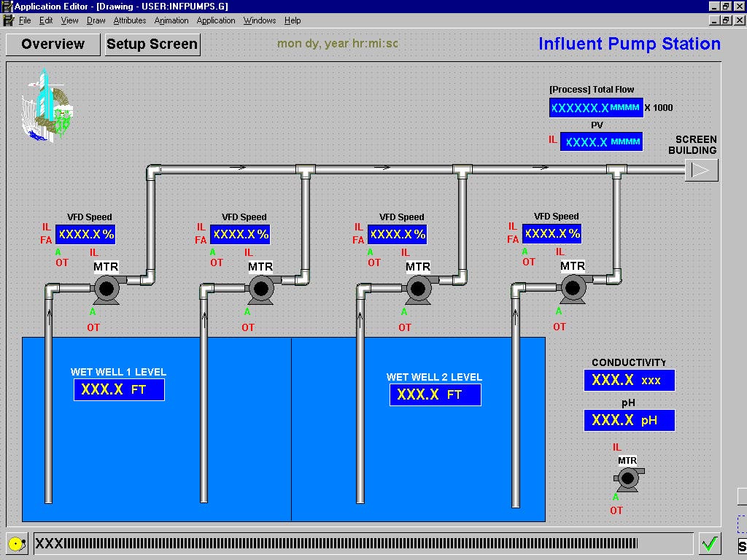Click the yellow alarm horn icon
747x560 pixels.
point(17,544)
